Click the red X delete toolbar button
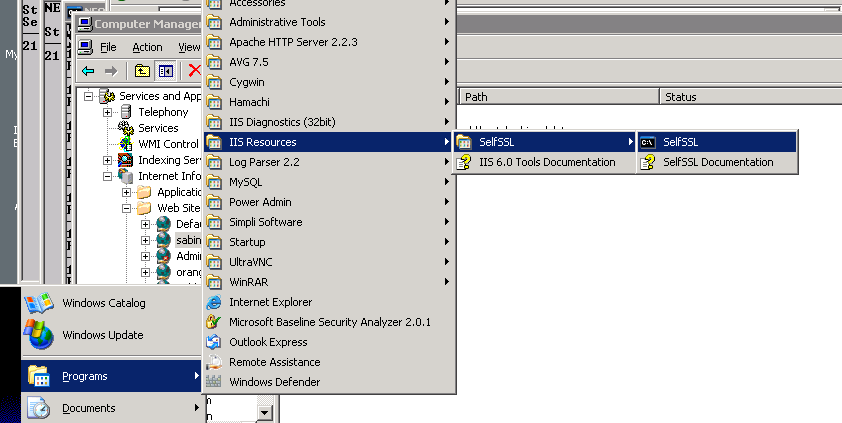Viewport: 842px width, 423px height. point(194,71)
